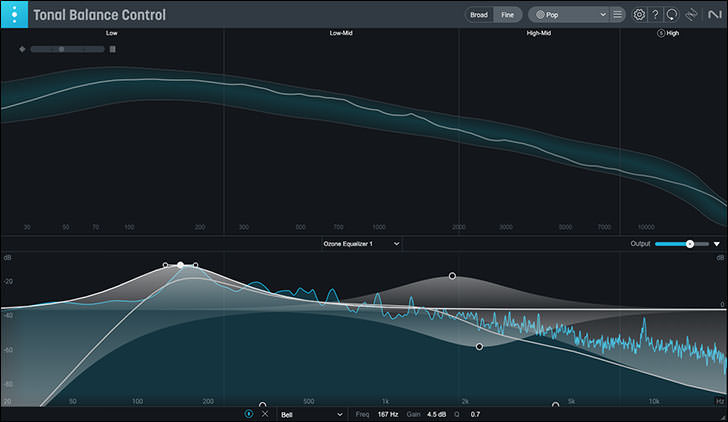Select the Low-Mid band label
This screenshot has width=728, height=422.
341,33
